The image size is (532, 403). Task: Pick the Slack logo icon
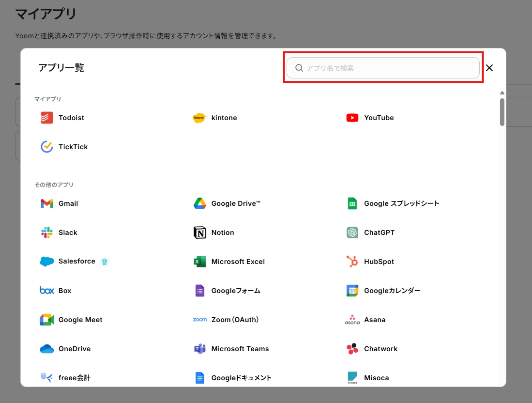coord(47,232)
